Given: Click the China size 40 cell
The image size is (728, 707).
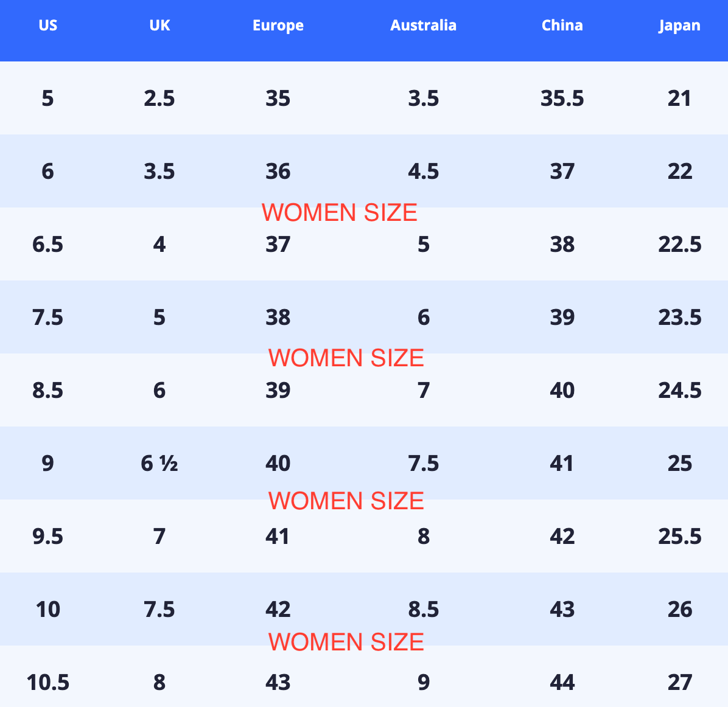Looking at the screenshot, I should pos(562,391).
